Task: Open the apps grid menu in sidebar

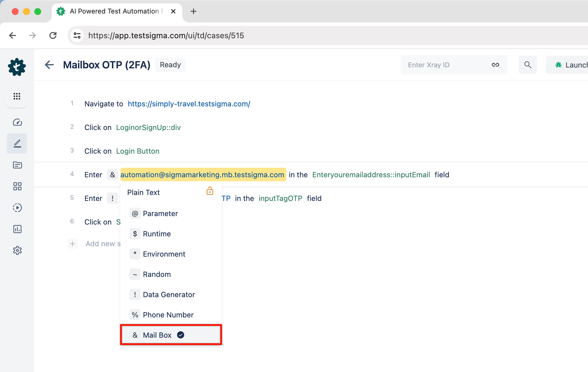Action: [x=17, y=96]
